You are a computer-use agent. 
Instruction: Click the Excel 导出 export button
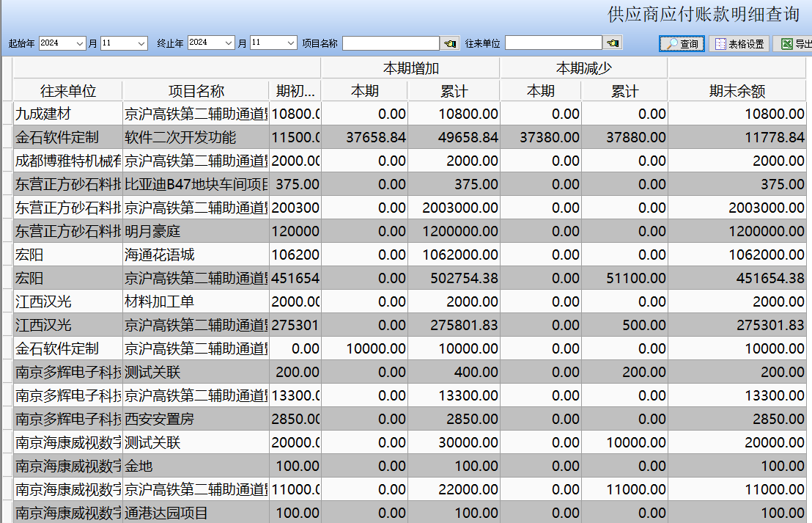(x=794, y=44)
